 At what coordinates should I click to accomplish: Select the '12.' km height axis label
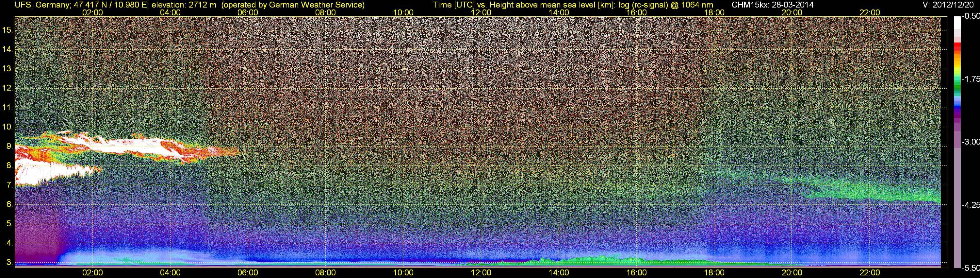8,88
